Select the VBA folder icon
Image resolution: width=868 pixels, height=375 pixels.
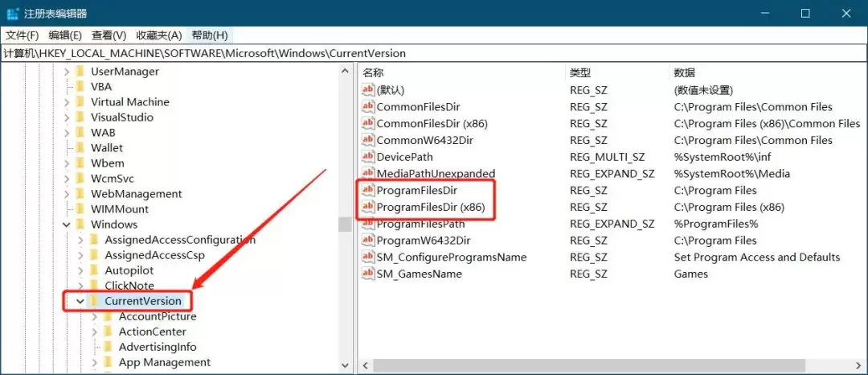pyautogui.click(x=80, y=86)
